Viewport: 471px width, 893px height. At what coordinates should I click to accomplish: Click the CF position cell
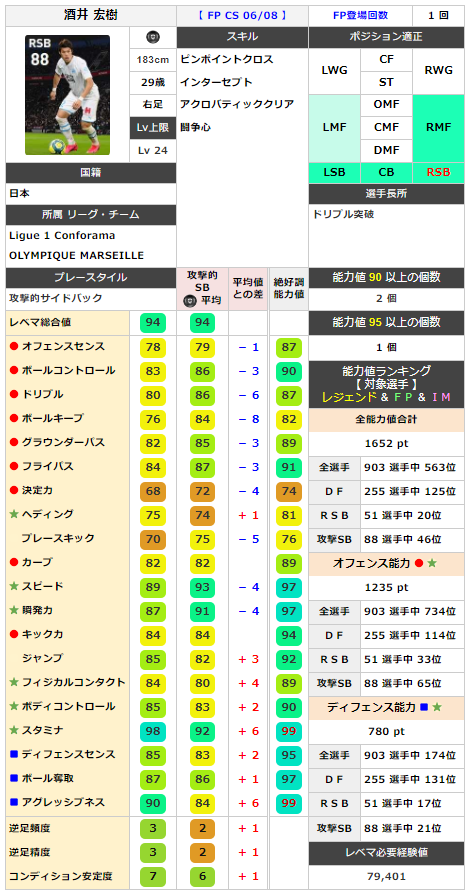[x=387, y=59]
